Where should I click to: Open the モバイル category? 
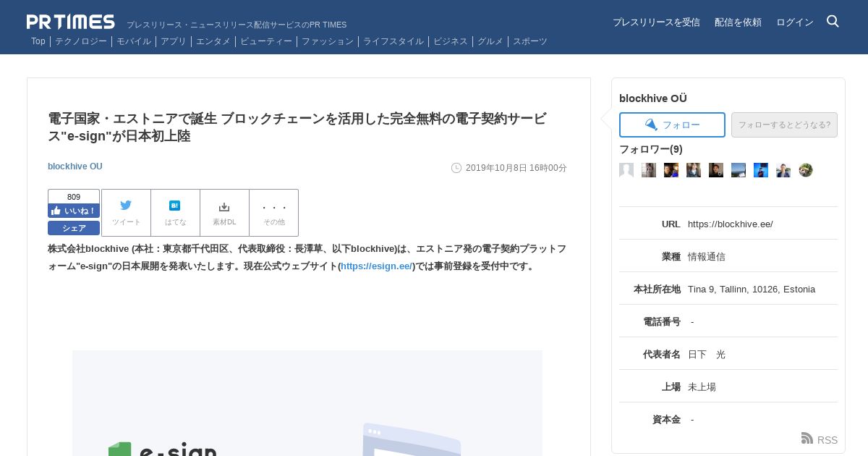(134, 41)
